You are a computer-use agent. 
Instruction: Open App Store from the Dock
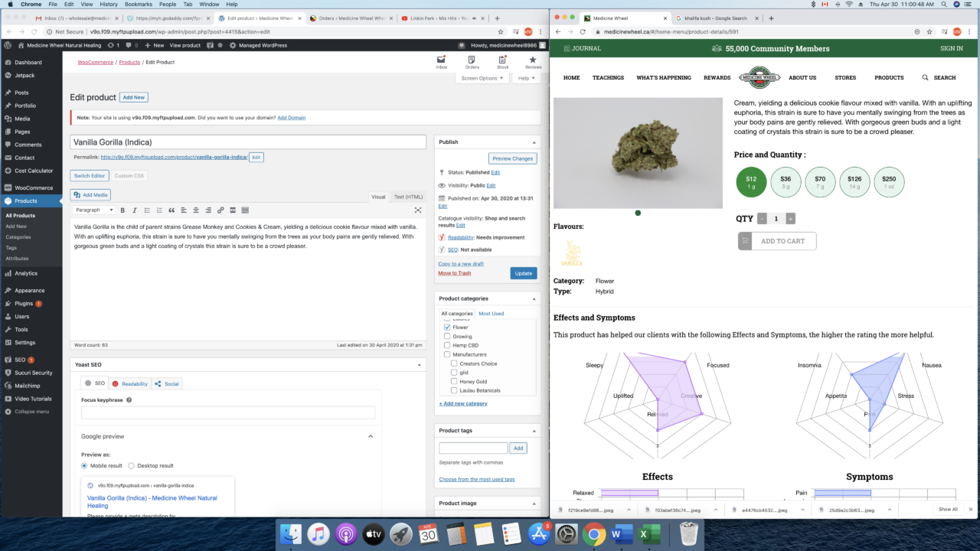click(539, 533)
